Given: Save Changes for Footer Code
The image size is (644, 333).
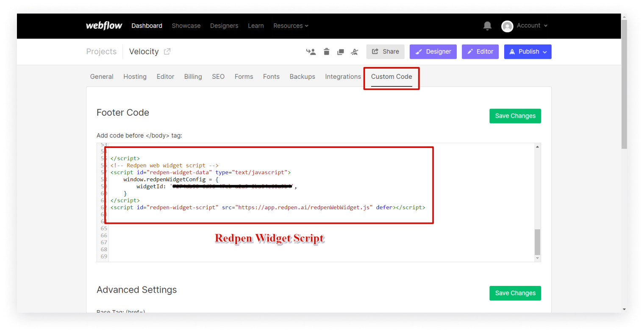Looking at the screenshot, I should [x=515, y=116].
